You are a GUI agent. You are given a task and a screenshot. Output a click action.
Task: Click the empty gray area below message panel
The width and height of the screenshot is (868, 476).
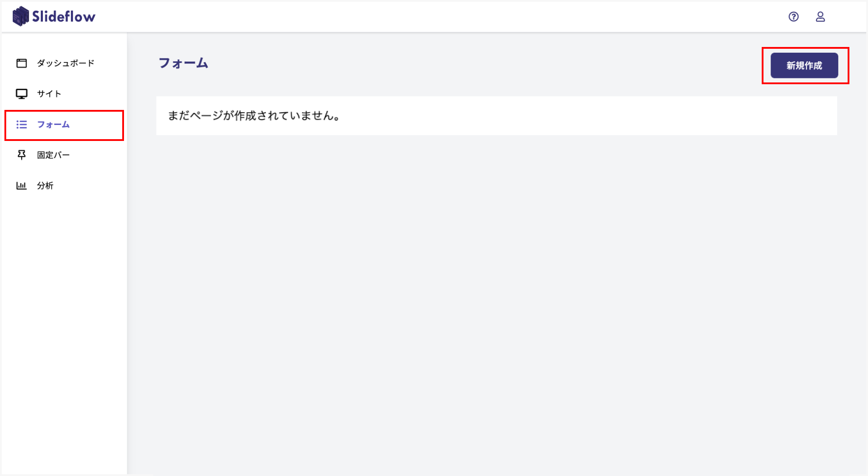point(496,288)
